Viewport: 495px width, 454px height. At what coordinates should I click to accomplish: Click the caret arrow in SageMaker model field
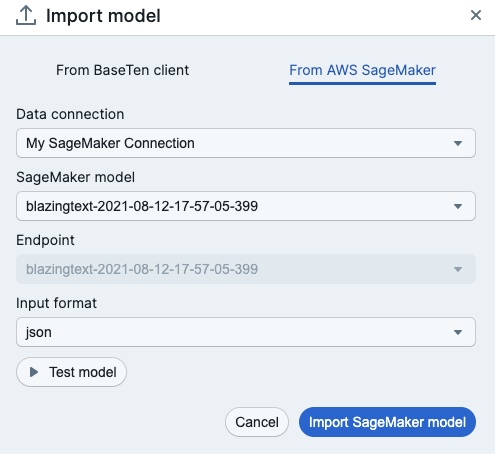458,206
